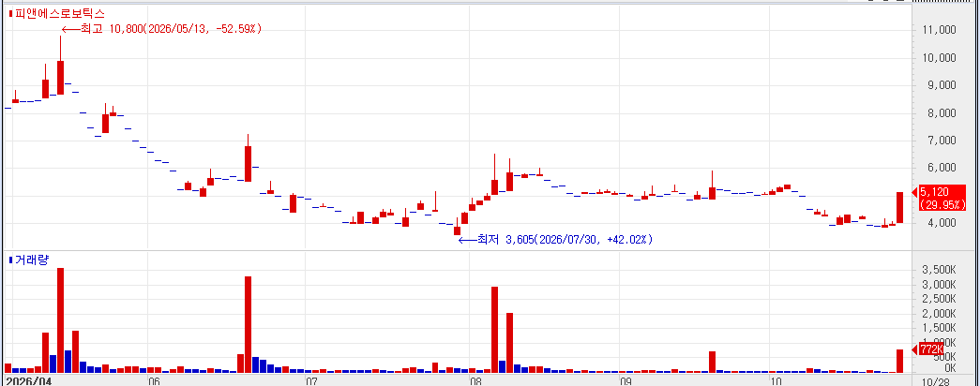The height and width of the screenshot is (386, 980).
Task: Select the blue legend marker beside 거래량
Action: click(9, 260)
